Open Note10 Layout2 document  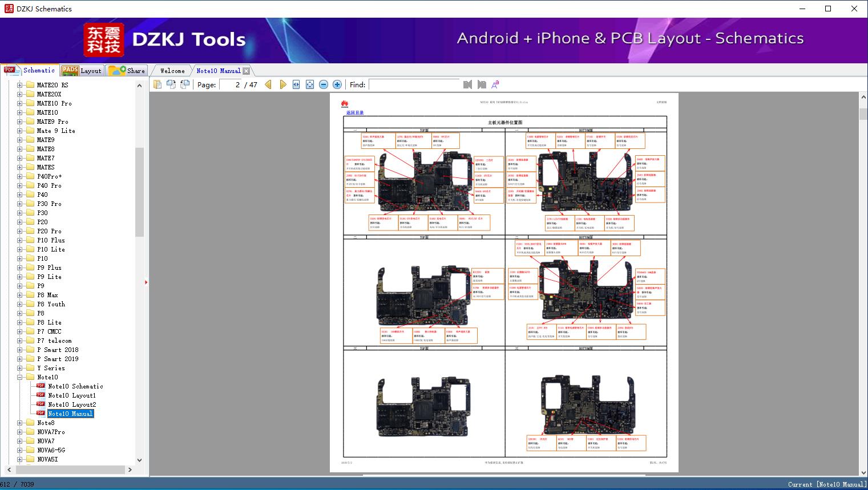coord(72,404)
